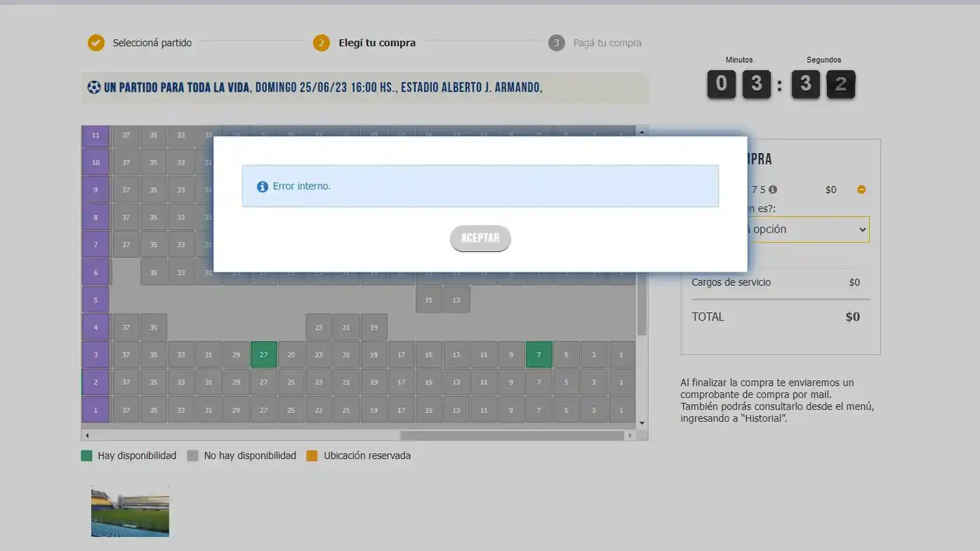Viewport: 980px width, 551px height.
Task: Open the stadium thumbnail image
Action: click(x=130, y=512)
